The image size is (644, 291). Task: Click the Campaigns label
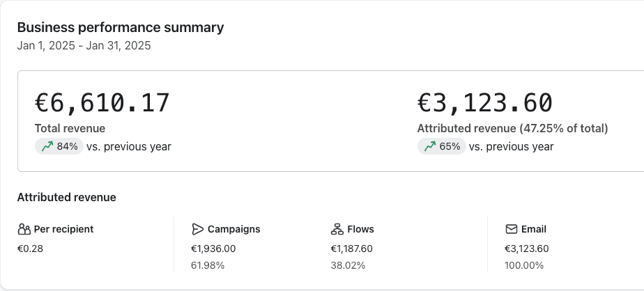[x=233, y=229]
